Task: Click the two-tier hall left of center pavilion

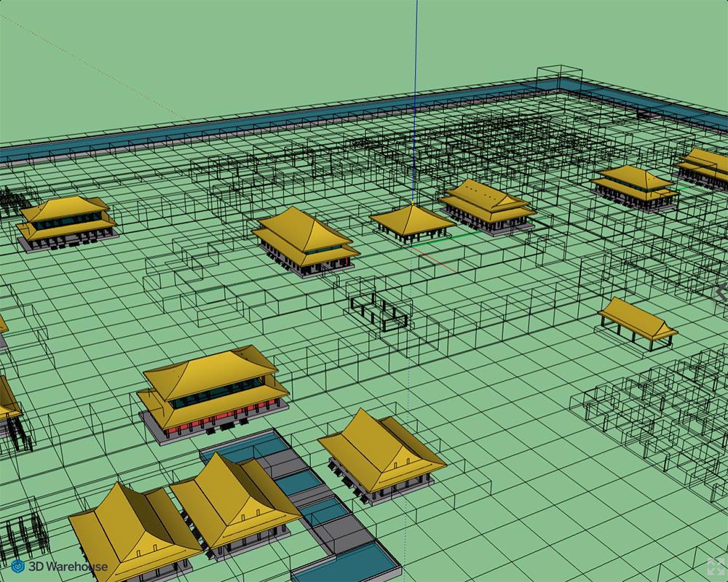Action: pos(304,239)
